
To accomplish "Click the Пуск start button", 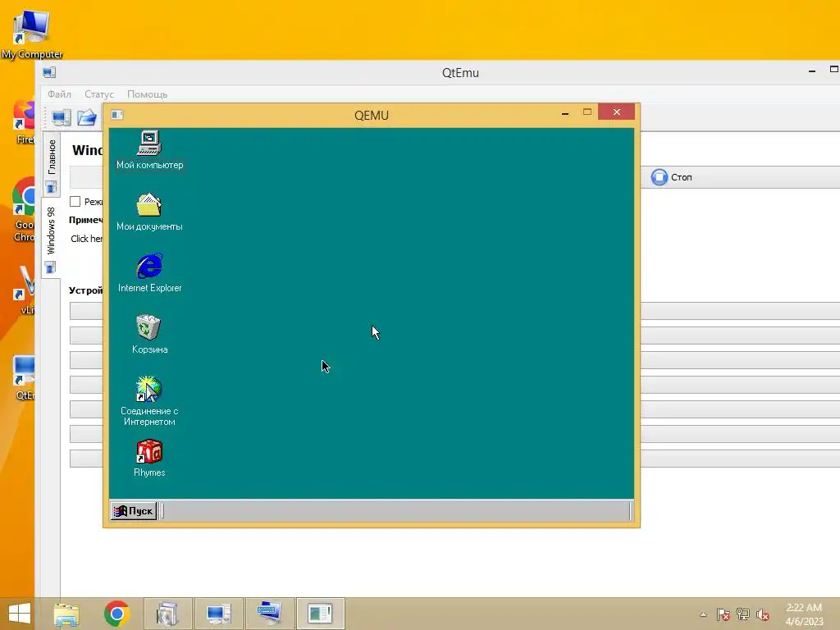I will click(x=134, y=510).
